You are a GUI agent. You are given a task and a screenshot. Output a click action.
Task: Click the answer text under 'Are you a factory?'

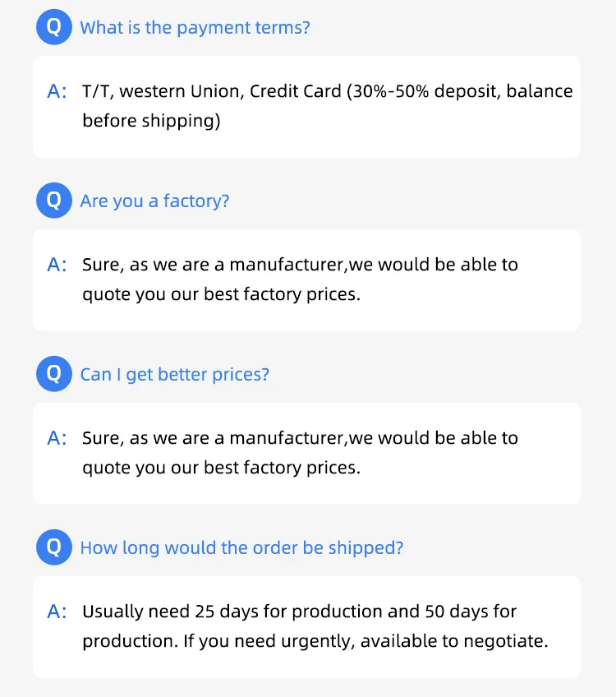pyautogui.click(x=300, y=279)
